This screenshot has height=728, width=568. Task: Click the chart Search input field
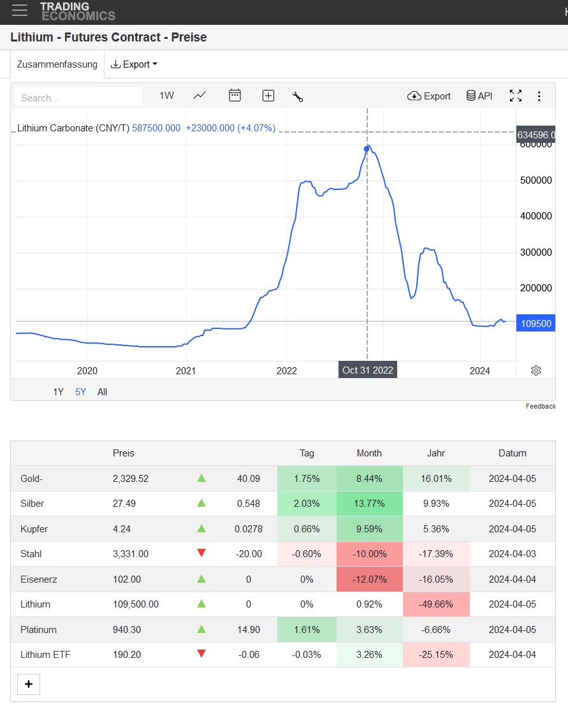click(x=78, y=98)
